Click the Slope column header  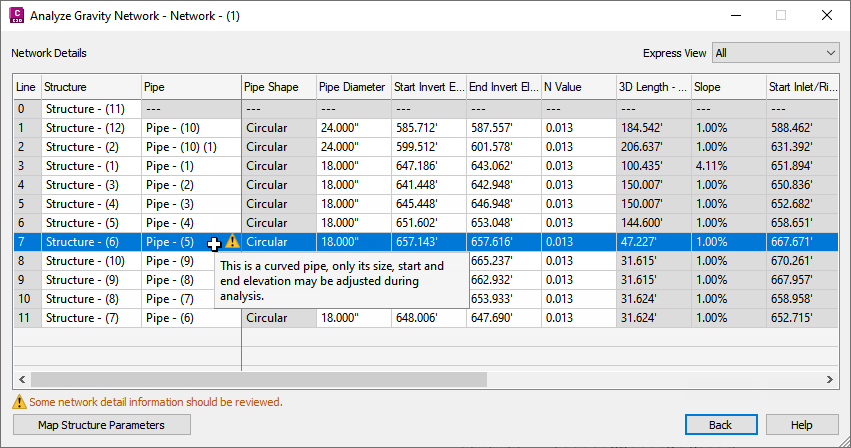tap(729, 87)
